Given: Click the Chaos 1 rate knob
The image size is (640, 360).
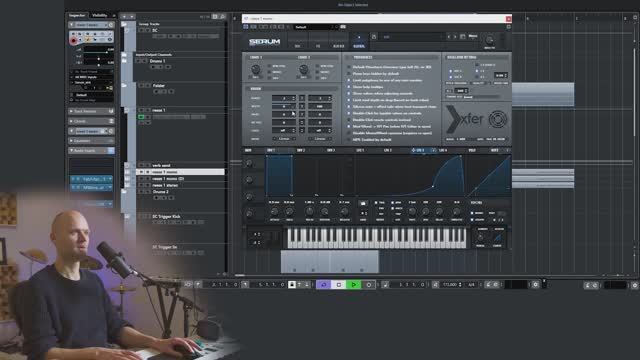Looking at the screenshot, I should click(x=256, y=69).
